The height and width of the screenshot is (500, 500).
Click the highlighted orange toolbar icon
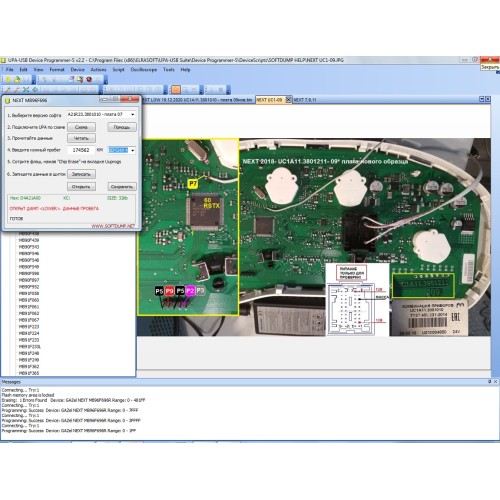coord(176,89)
